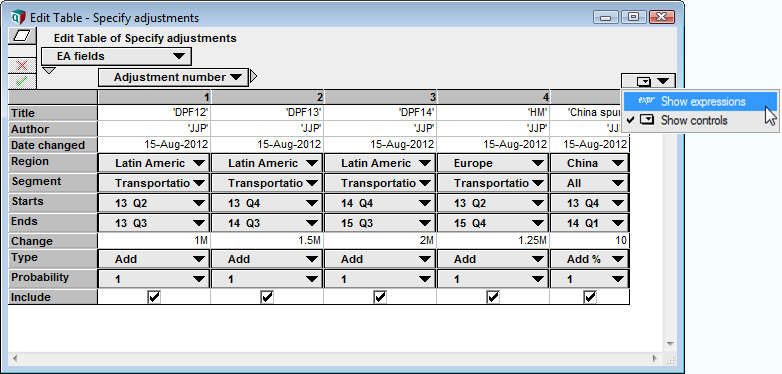Toggle Include checkbox for adjustment 5

click(590, 297)
